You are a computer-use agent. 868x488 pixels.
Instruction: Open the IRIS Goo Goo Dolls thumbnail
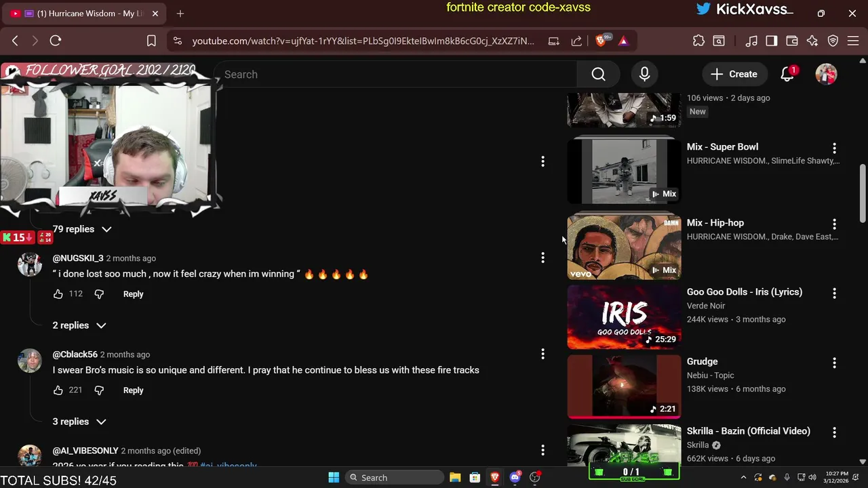click(624, 317)
